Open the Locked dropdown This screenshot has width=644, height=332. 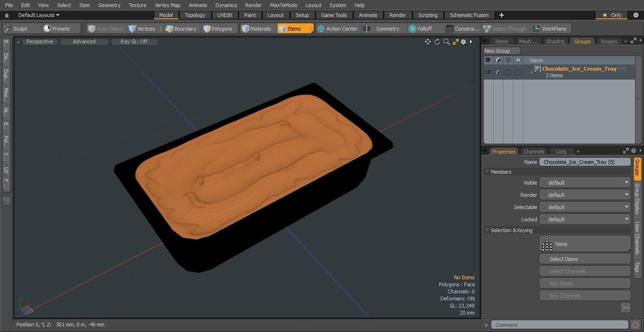tap(585, 219)
